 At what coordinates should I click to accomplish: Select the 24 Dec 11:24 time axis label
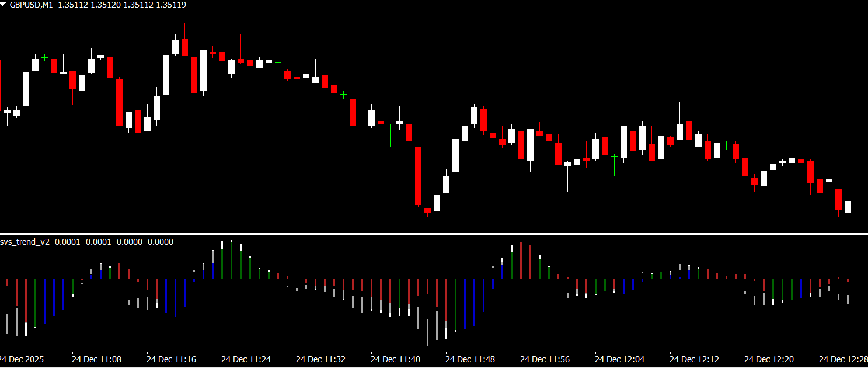point(246,359)
